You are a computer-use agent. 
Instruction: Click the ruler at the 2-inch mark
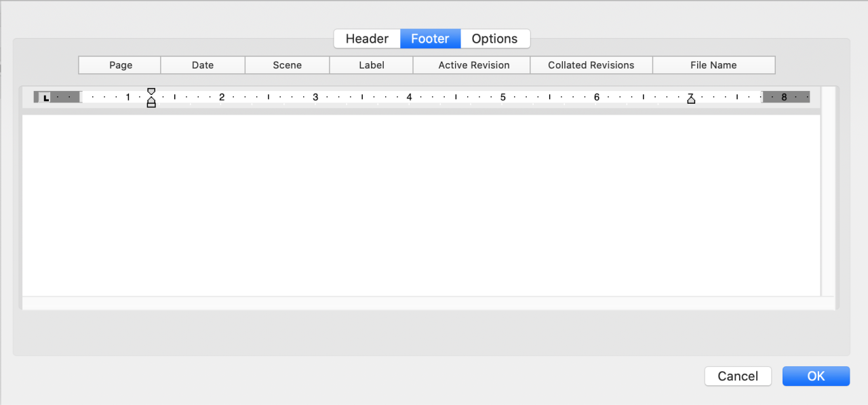pos(221,97)
